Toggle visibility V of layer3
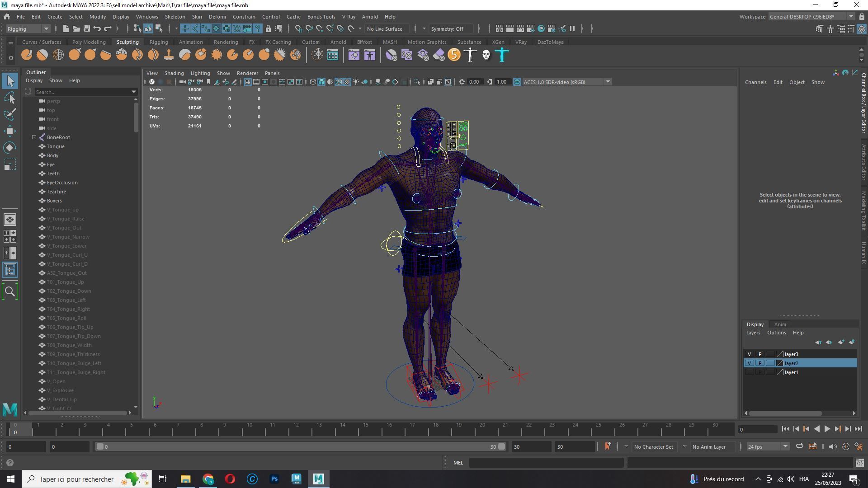Image resolution: width=868 pixels, height=488 pixels. pyautogui.click(x=749, y=354)
